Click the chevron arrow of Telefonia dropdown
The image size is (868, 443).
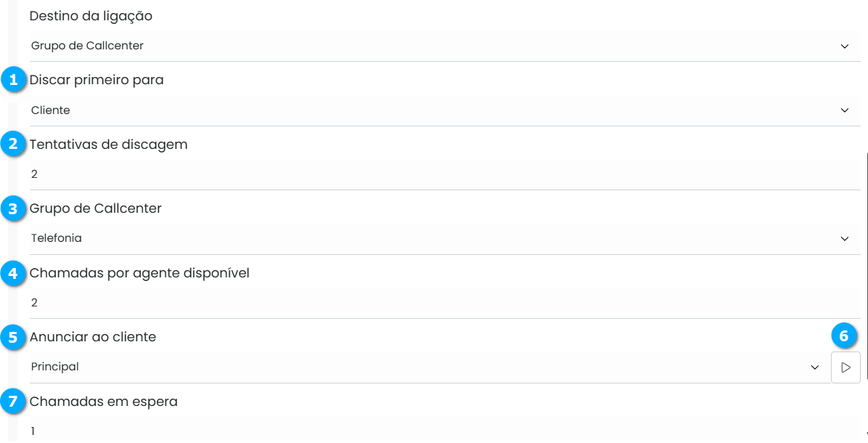[845, 238]
